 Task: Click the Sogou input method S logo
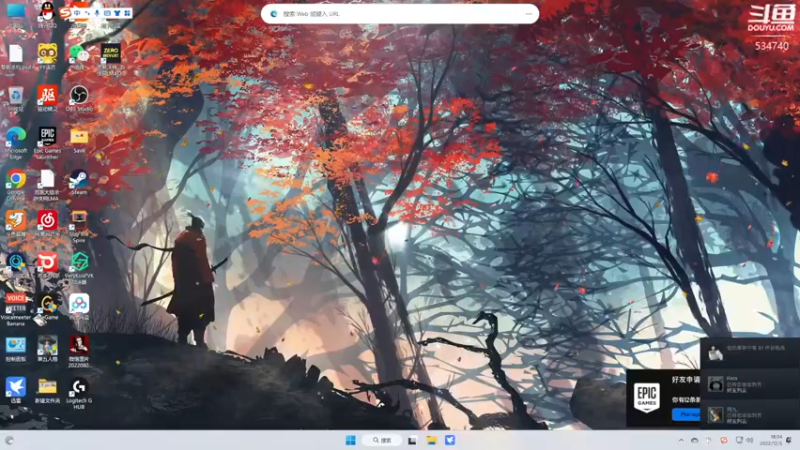[x=65, y=13]
